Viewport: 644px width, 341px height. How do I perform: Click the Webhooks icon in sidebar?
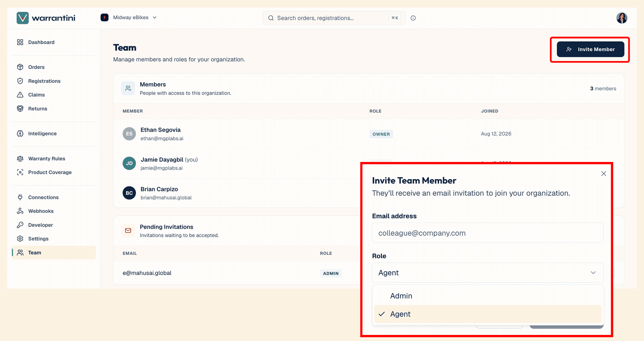click(x=20, y=211)
